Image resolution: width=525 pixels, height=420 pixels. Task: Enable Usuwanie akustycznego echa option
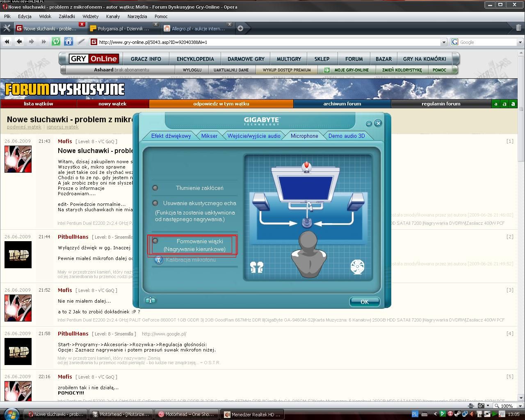click(x=155, y=203)
